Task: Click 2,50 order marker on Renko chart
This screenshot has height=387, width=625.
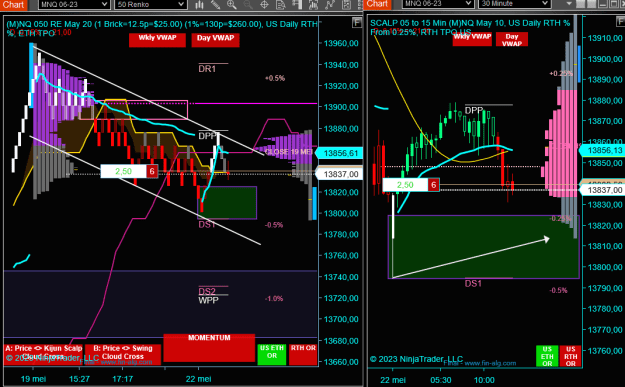Action: tap(124, 171)
